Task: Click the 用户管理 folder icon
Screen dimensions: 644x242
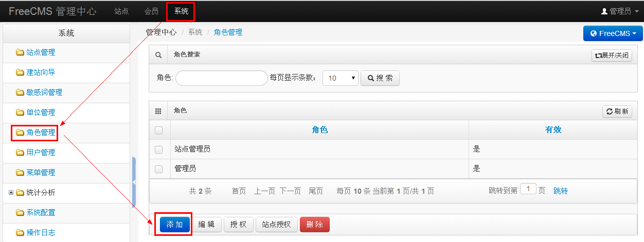Action: coord(20,153)
